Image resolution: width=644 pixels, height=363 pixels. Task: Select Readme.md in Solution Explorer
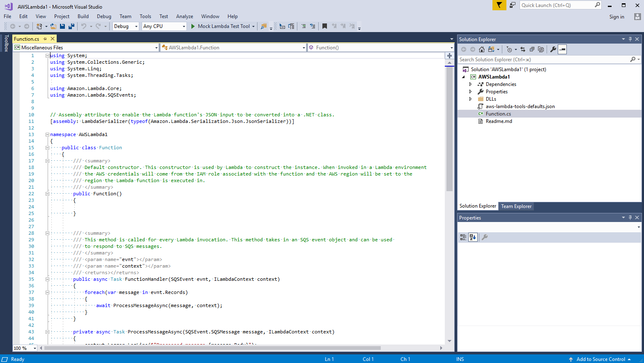[x=499, y=121]
